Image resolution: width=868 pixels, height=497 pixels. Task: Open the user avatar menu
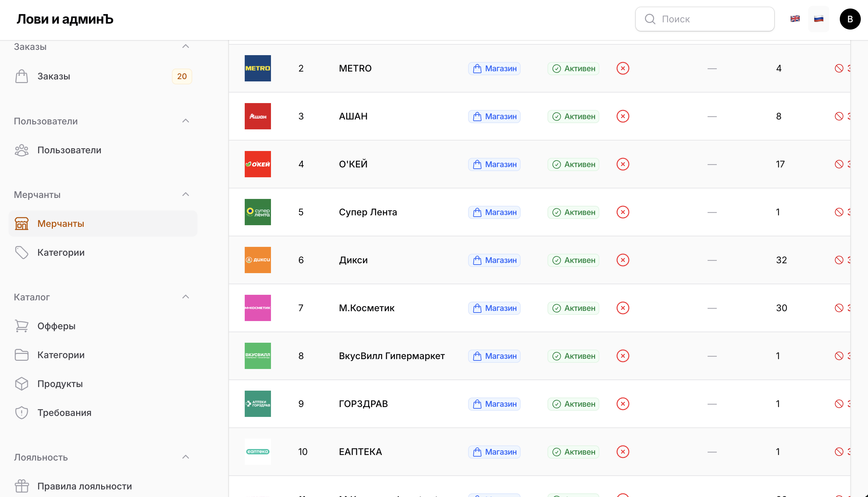pyautogui.click(x=850, y=19)
